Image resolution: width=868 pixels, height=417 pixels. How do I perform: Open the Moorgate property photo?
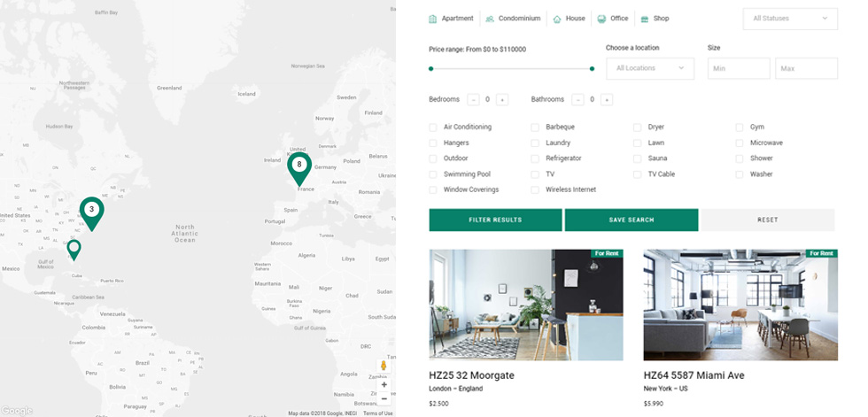[x=526, y=305]
